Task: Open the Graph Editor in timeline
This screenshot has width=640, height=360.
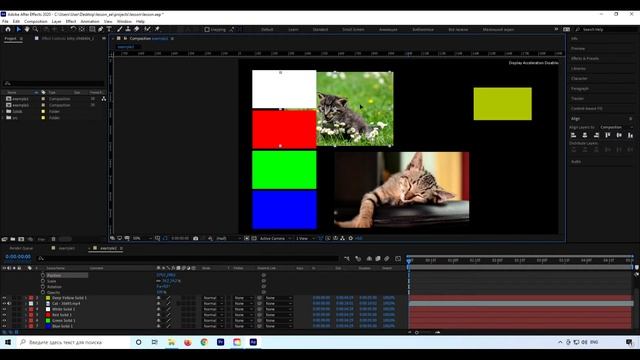Action: 398,259
